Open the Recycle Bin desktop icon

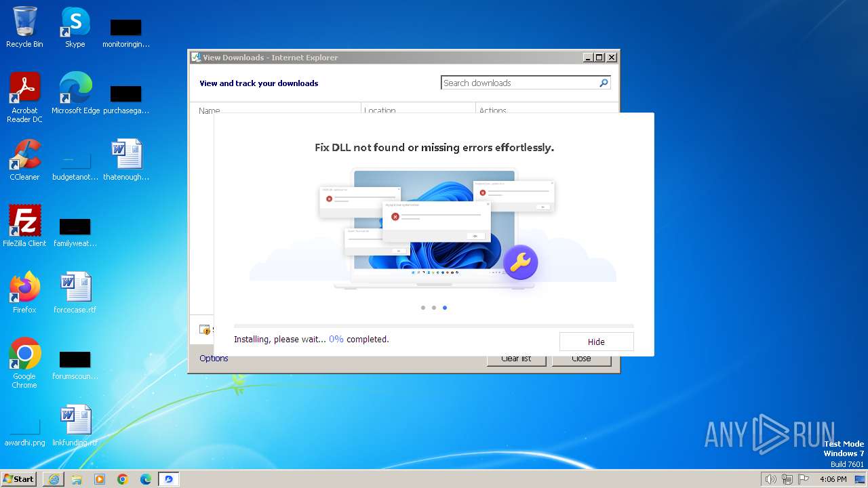[x=24, y=27]
